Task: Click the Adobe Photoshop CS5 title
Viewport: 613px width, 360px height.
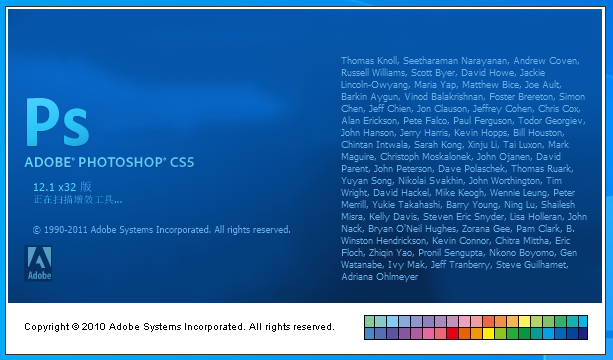Action: (109, 162)
